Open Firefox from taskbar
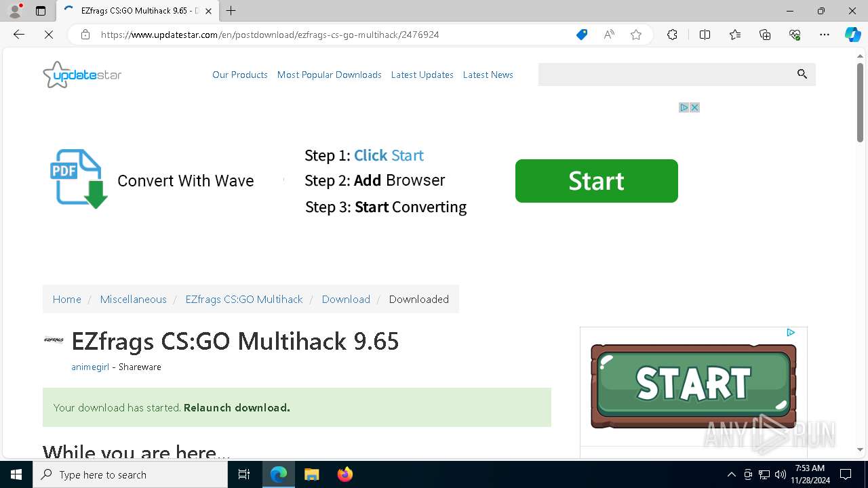The width and height of the screenshot is (868, 488). 345,474
